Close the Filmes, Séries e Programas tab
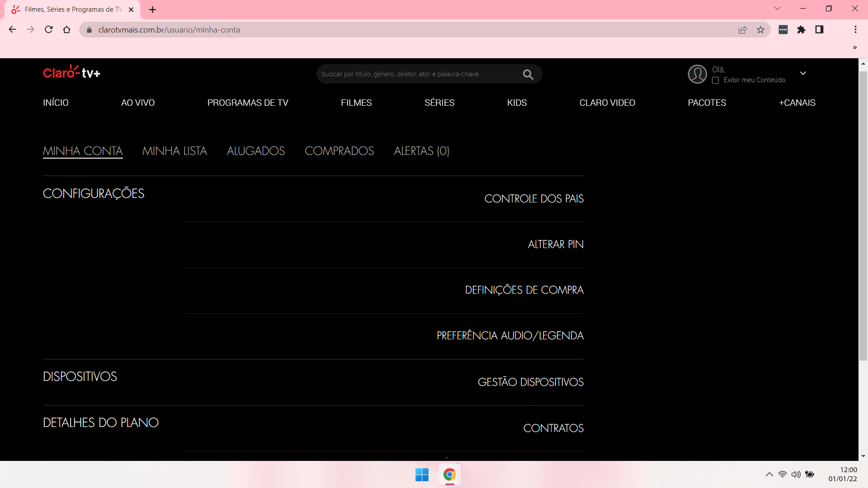Image resolution: width=868 pixels, height=488 pixels. (x=131, y=9)
